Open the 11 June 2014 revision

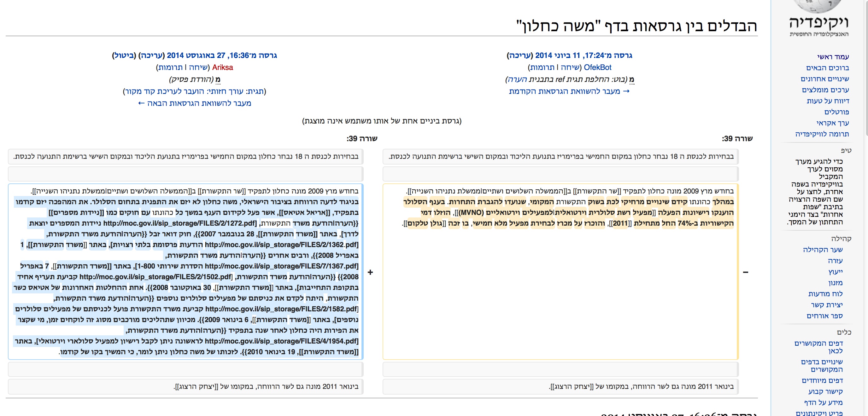[x=584, y=55]
